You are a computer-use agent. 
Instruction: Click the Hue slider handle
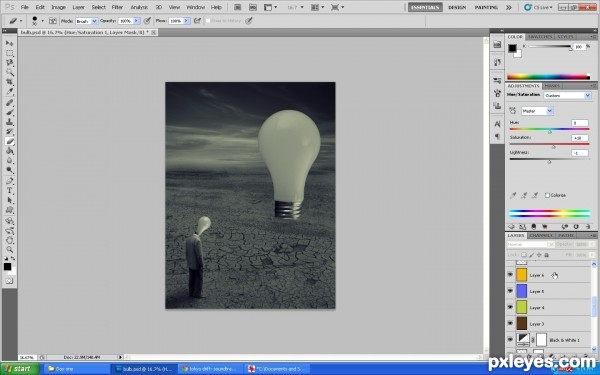pos(549,132)
